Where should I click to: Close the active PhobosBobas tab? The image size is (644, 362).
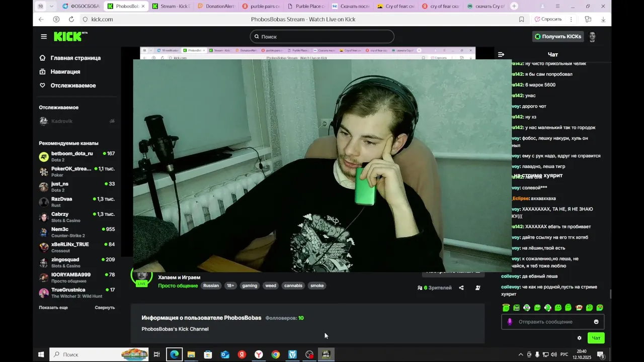click(x=143, y=6)
